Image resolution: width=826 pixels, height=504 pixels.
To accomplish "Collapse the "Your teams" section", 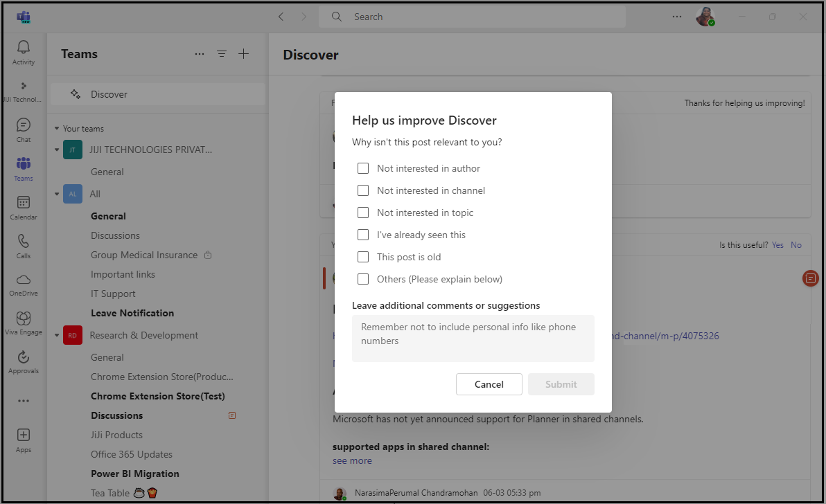I will 57,129.
